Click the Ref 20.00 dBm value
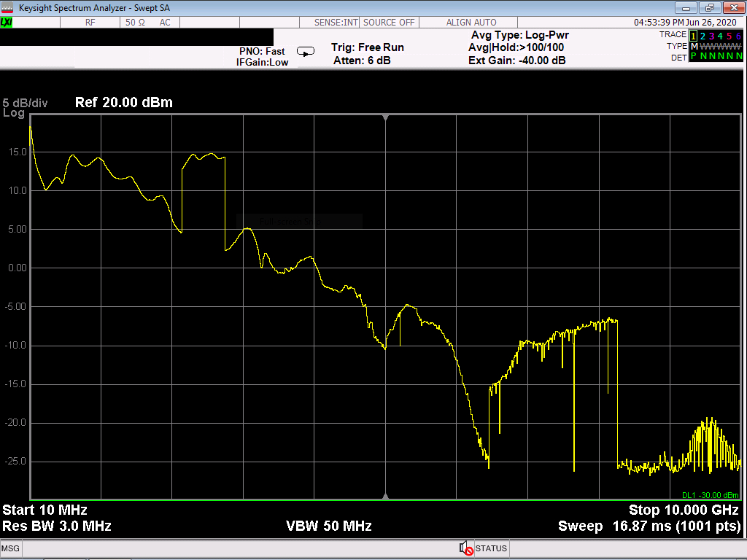 coord(124,103)
